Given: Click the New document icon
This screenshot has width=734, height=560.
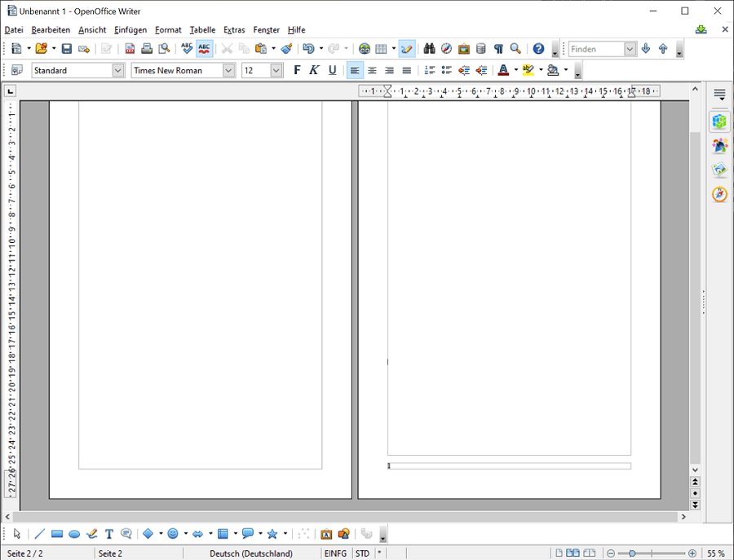Looking at the screenshot, I should pos(16,49).
